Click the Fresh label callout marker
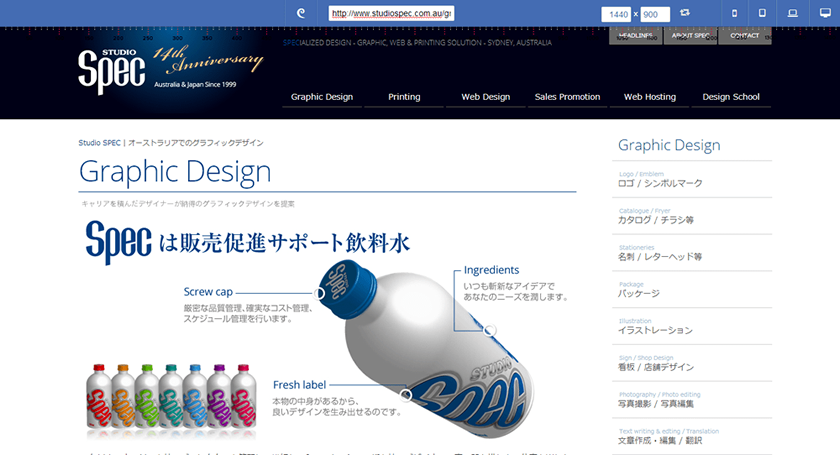This screenshot has width=840, height=455. 406,396
